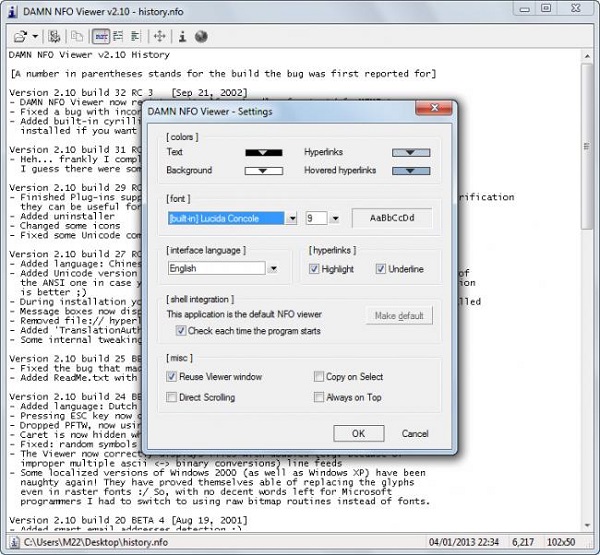
Task: Click the main window scrollbar down arrow
Action: point(587,525)
